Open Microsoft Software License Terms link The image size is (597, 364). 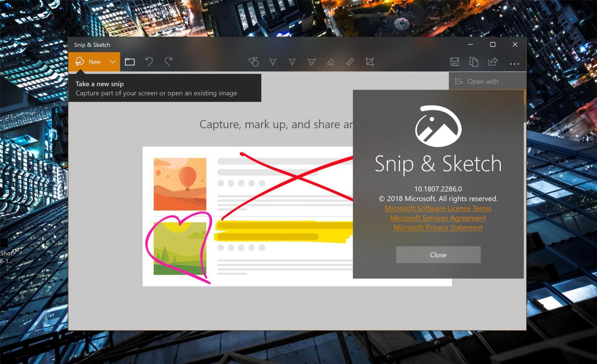tap(438, 208)
